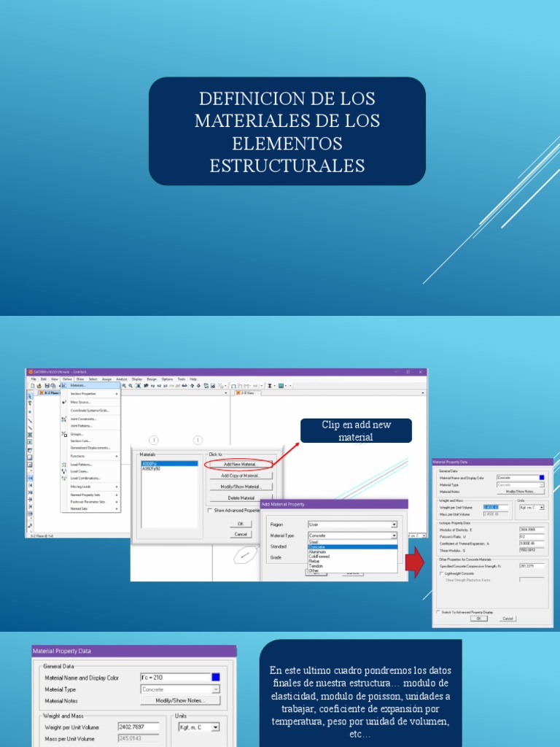The image size is (560, 747).
Task: Select Generalized Displacements... menu entry
Action: click(90, 448)
